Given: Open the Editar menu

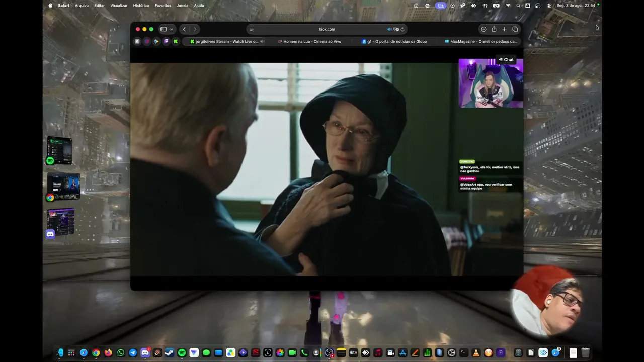Looking at the screenshot, I should tap(100, 6).
